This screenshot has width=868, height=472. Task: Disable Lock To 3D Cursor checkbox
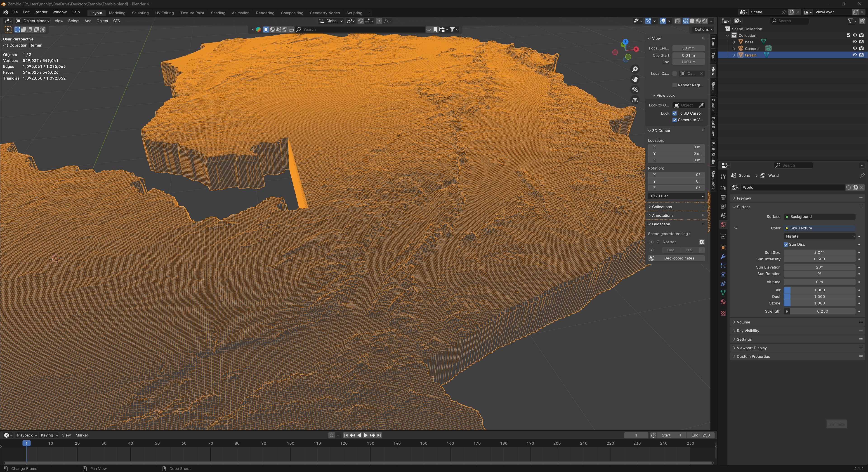point(675,113)
